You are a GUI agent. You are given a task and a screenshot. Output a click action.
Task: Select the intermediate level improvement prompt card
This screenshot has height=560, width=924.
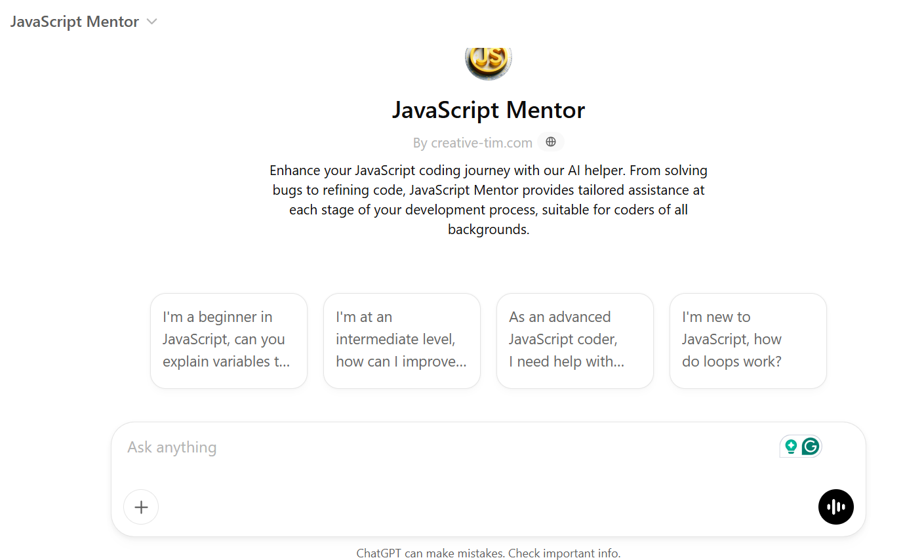coord(401,340)
